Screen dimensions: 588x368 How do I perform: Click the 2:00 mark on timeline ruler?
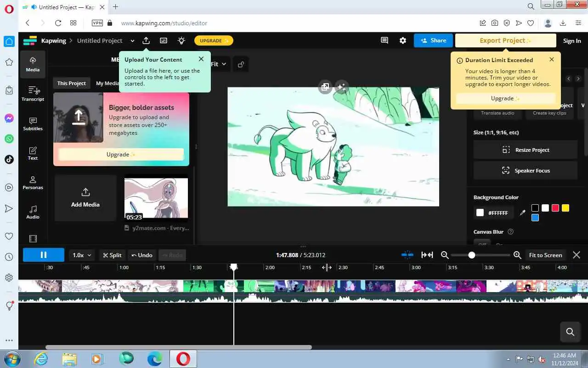270,267
